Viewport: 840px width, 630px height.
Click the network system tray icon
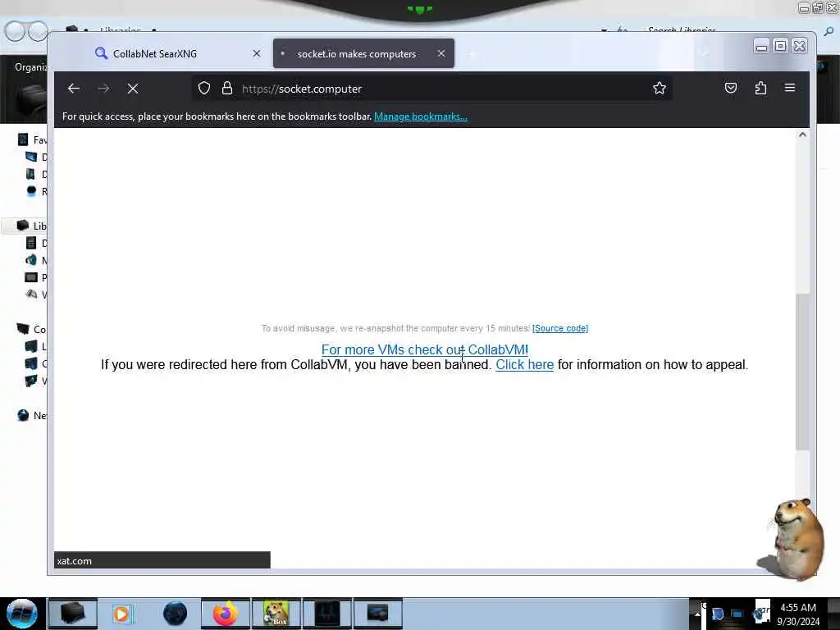pyautogui.click(x=737, y=614)
